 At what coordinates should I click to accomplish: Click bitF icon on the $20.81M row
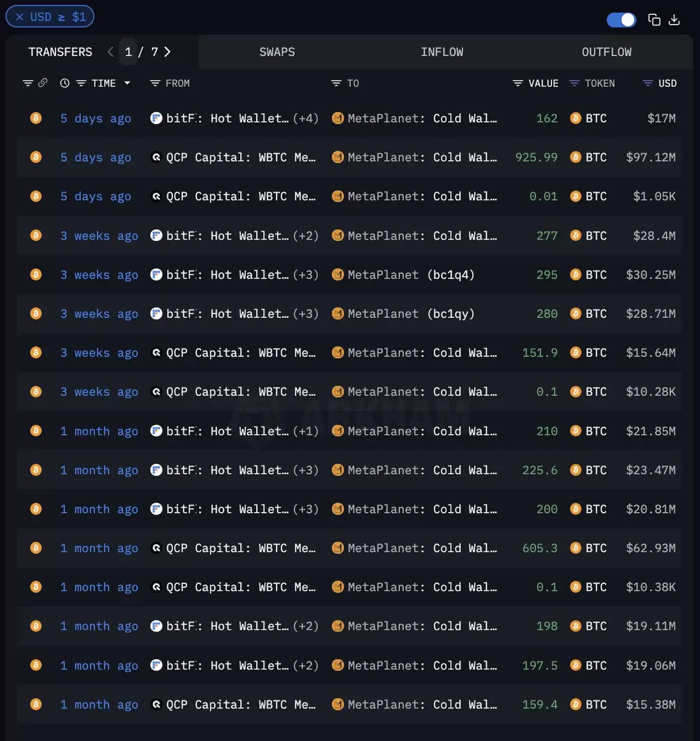pyautogui.click(x=156, y=509)
